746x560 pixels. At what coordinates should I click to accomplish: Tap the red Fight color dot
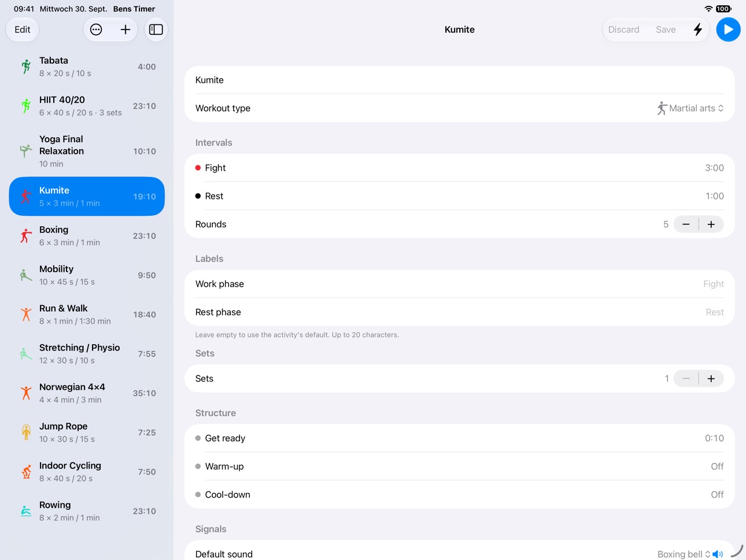tap(198, 168)
